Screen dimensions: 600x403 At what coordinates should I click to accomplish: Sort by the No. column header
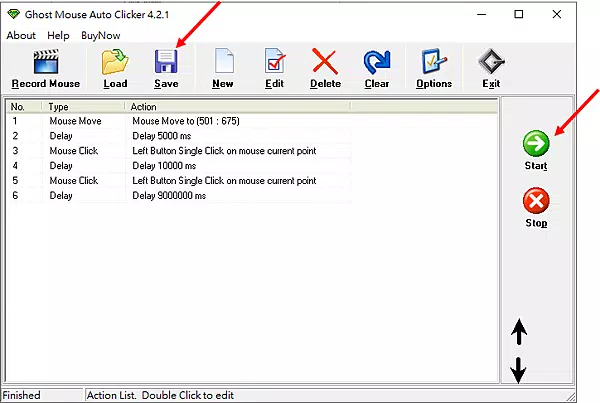(24, 107)
